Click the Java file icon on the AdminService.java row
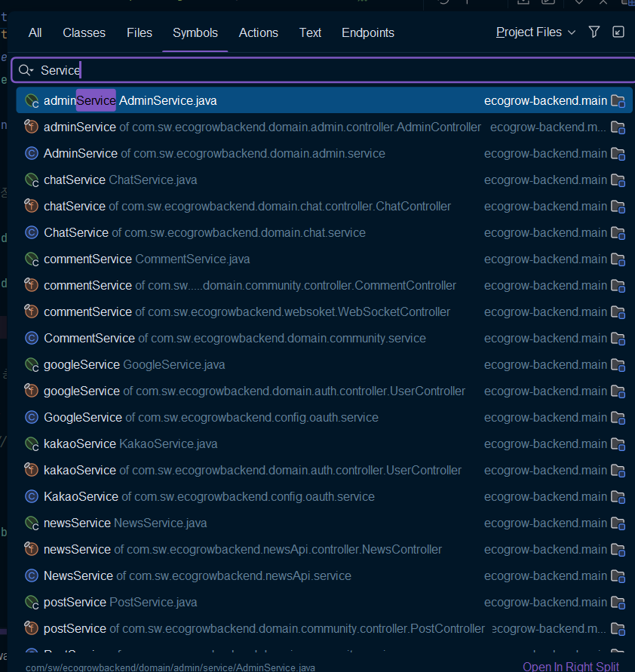Image resolution: width=635 pixels, height=672 pixels. 31,100
